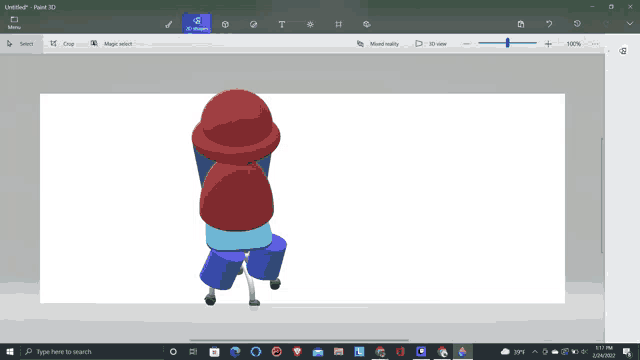
Task: Open the Paint 3D Menu
Action: (x=14, y=23)
